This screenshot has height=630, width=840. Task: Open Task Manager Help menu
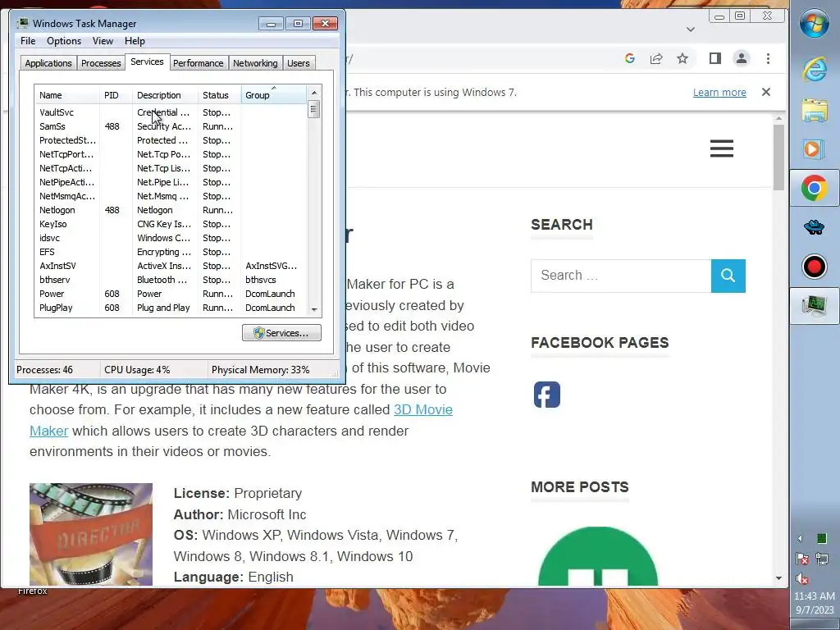pyautogui.click(x=135, y=41)
